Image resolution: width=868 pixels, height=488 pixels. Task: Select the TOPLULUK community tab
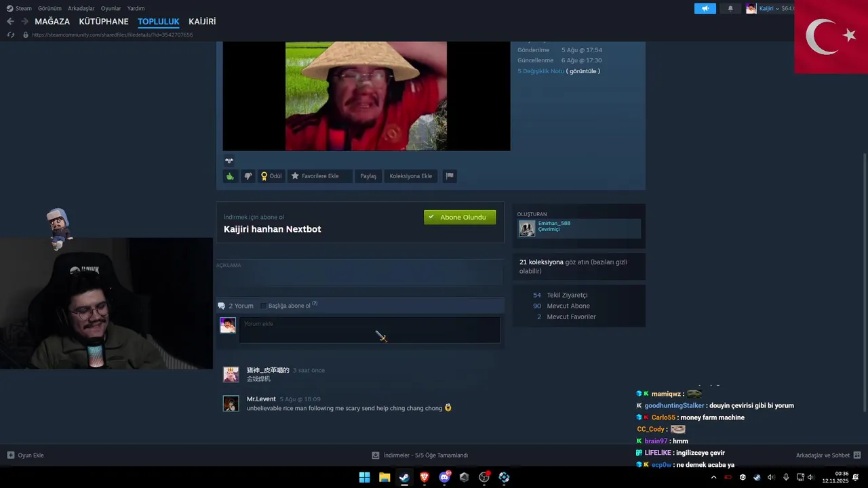tap(159, 22)
